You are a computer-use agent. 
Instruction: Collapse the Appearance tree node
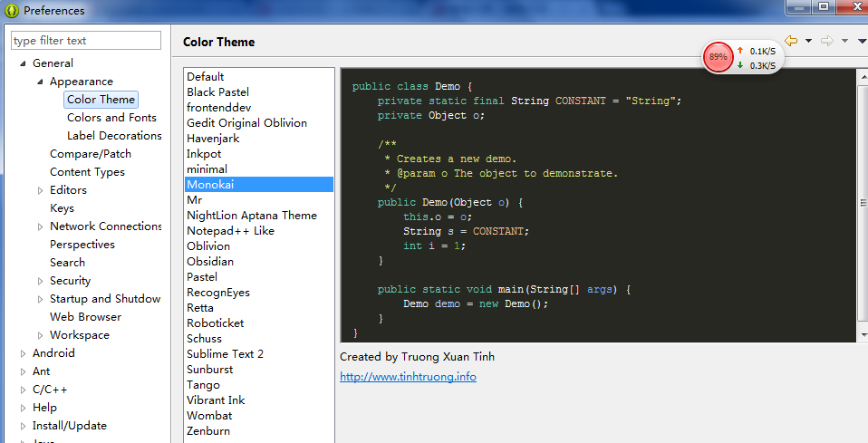(40, 82)
